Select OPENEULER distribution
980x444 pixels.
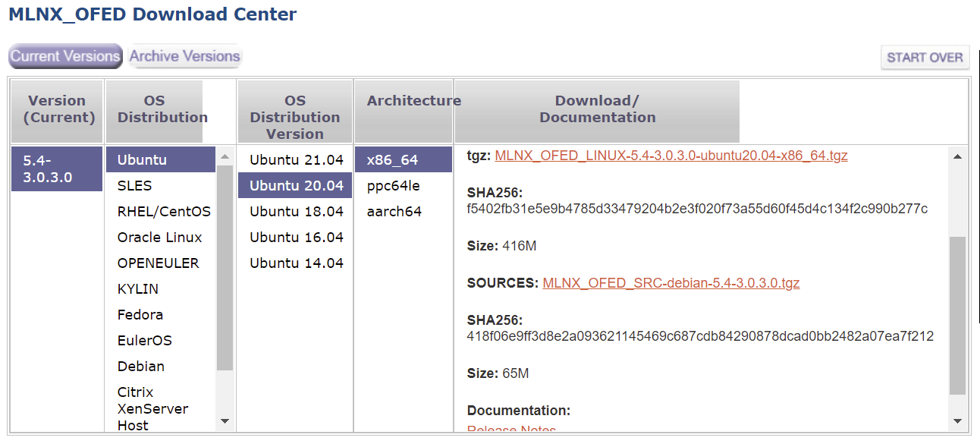tap(161, 263)
